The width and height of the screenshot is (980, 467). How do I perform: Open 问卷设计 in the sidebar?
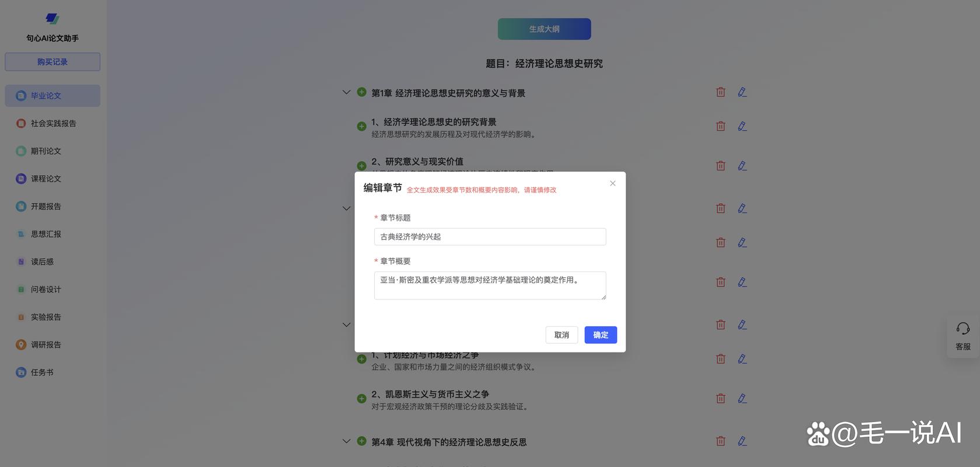coord(53,290)
